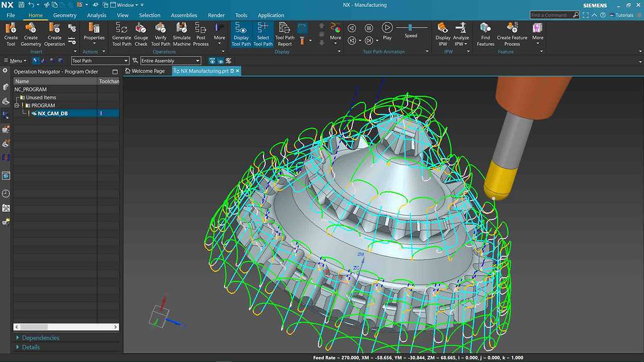The width and height of the screenshot is (644, 362).
Task: Collapse the PROGRAM tree node
Action: (17, 106)
